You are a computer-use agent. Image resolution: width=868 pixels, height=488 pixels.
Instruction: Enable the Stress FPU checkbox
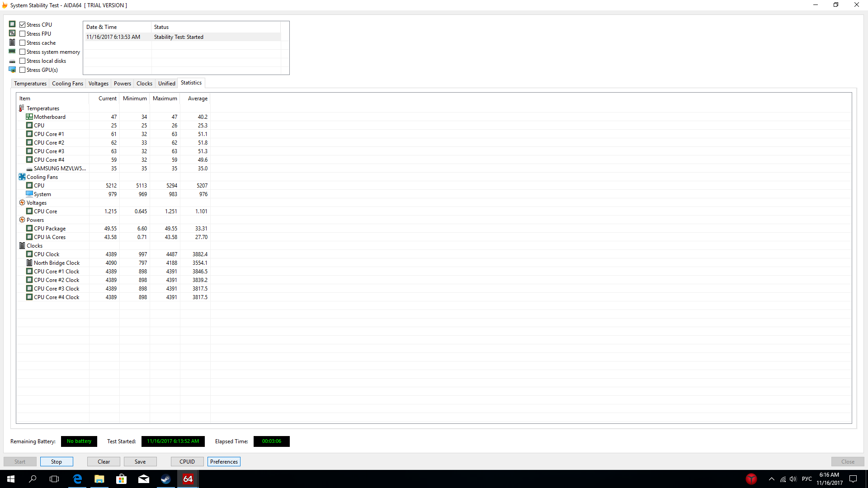[x=22, y=34]
